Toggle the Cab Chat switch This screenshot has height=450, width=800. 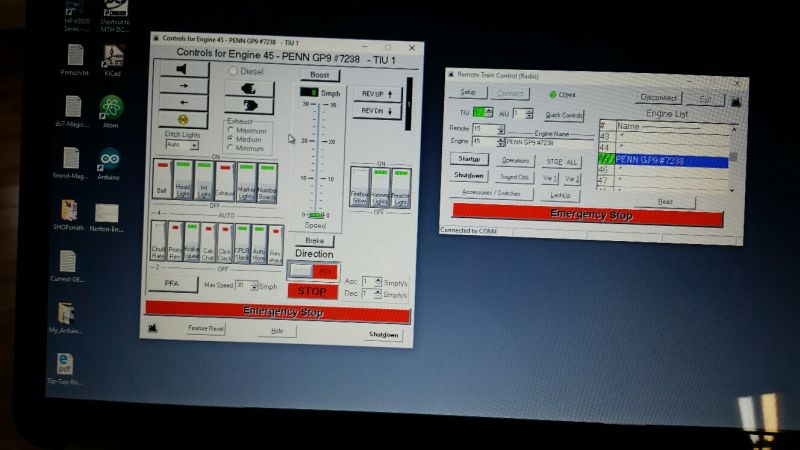(208, 242)
